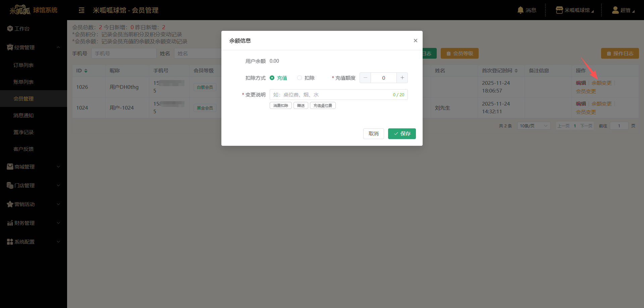The width and height of the screenshot is (644, 308).
Task: Click the sidebar collapse menu icon
Action: click(x=82, y=10)
